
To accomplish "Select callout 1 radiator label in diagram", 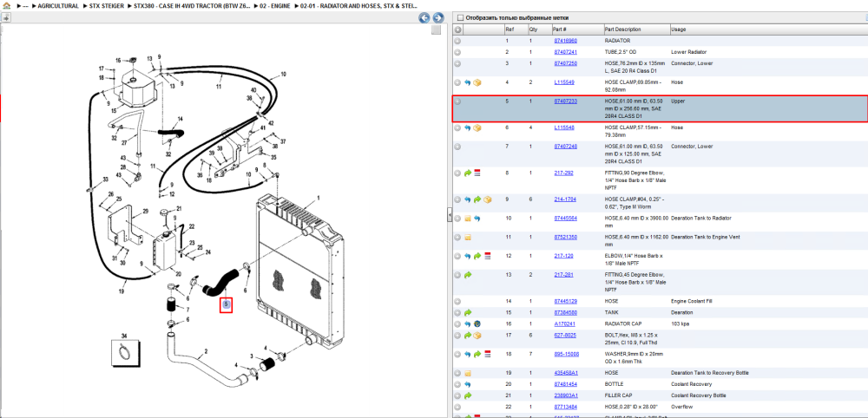I will point(319,198).
